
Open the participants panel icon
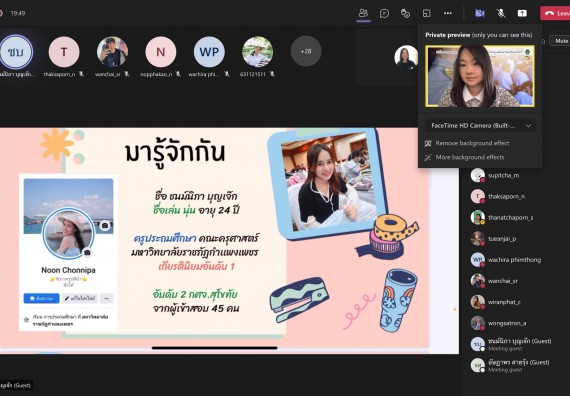(x=363, y=13)
